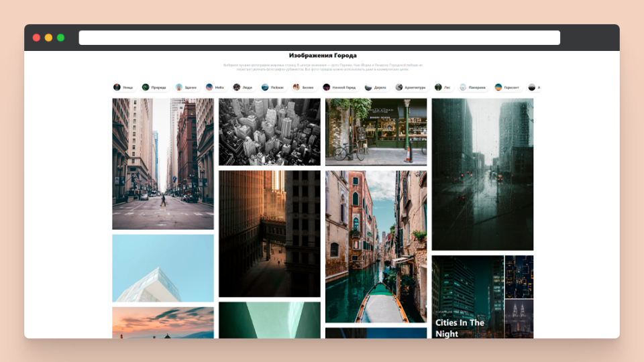Click the Изображения Города heading
This screenshot has width=644, height=362.
click(x=323, y=56)
